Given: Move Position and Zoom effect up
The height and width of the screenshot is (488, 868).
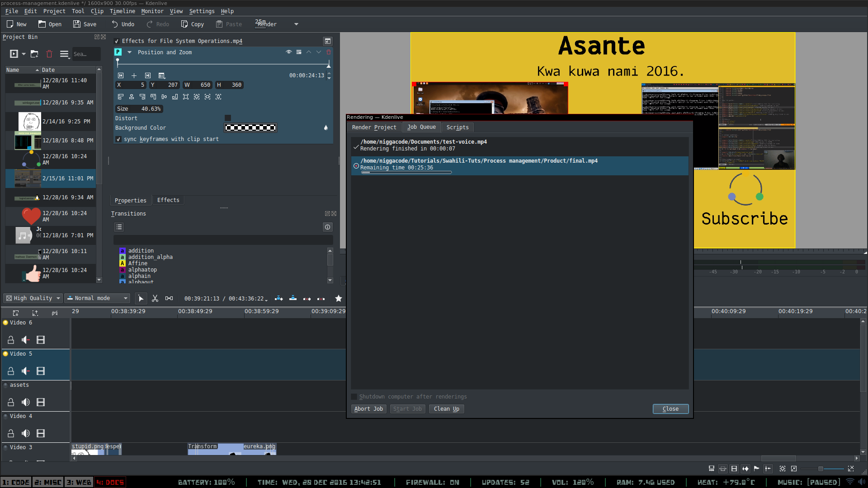Looking at the screenshot, I should click(x=309, y=52).
